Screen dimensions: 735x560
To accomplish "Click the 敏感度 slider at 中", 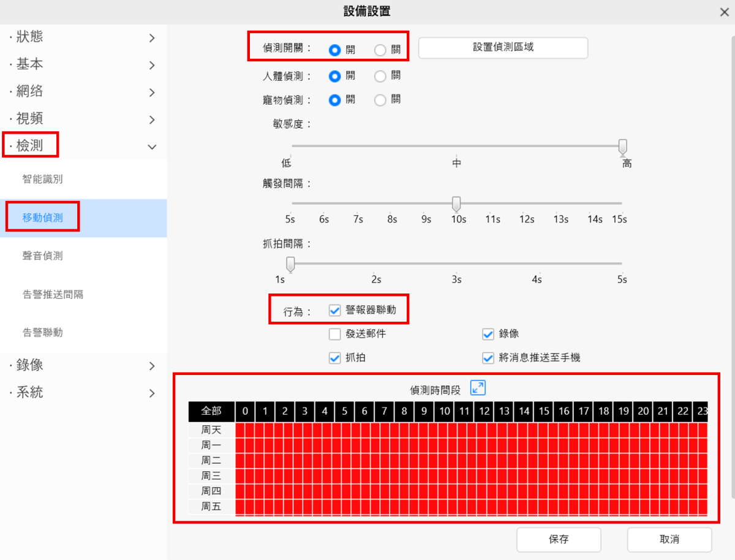I will click(x=457, y=146).
